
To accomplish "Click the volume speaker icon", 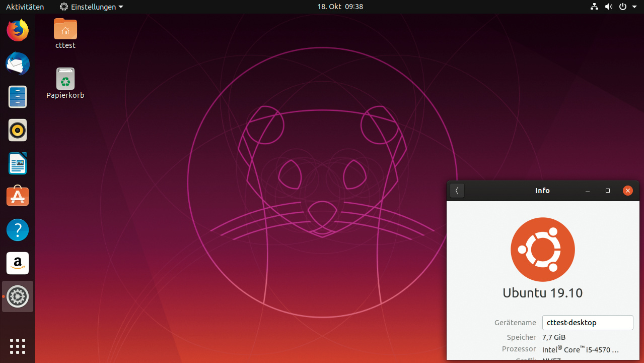I will pos(609,7).
